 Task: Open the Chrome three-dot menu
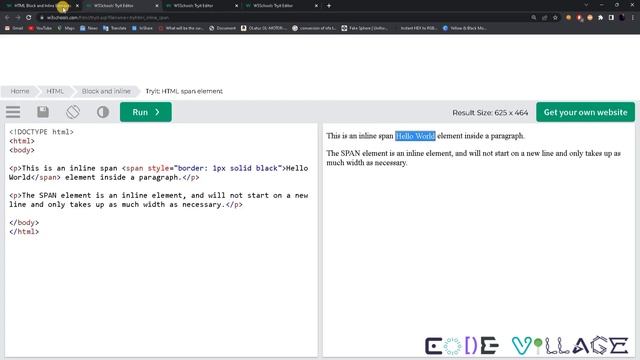pos(633,18)
